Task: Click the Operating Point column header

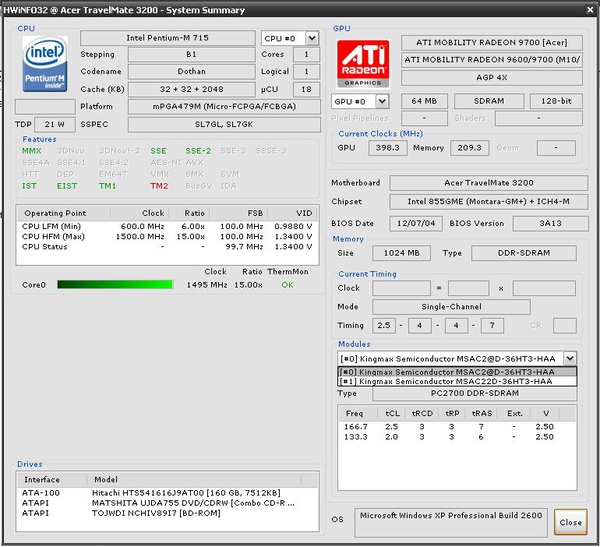Action: pyautogui.click(x=64, y=213)
